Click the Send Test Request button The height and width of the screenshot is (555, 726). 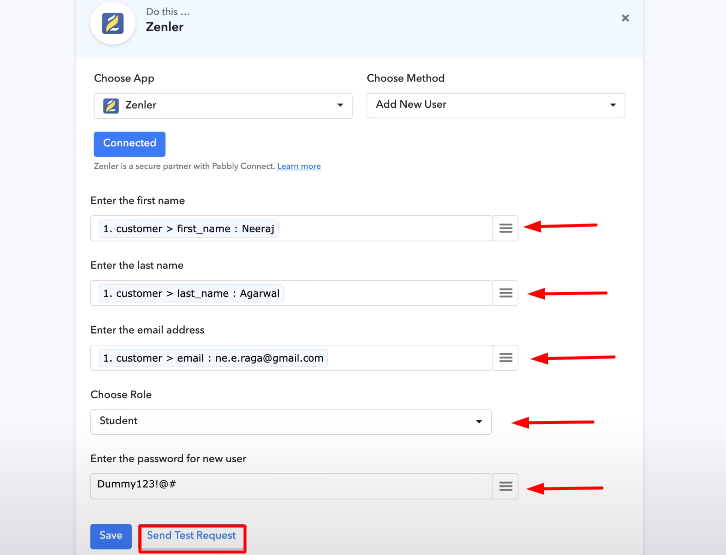point(192,537)
